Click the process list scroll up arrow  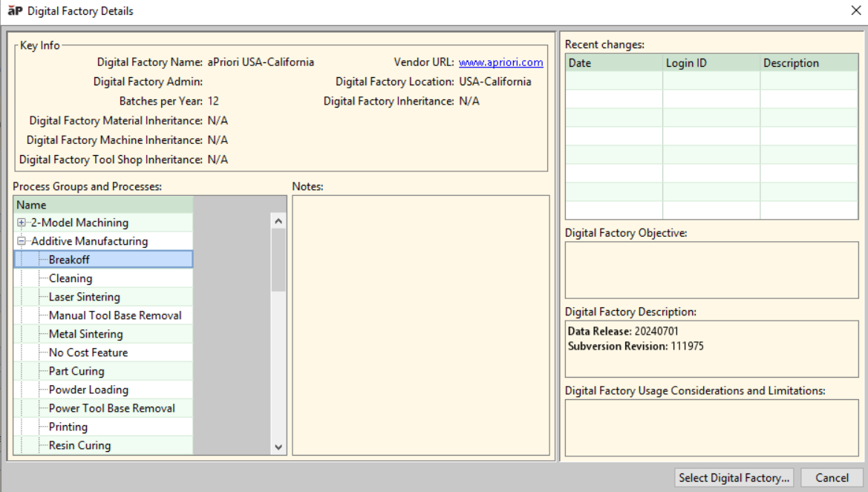(x=278, y=221)
